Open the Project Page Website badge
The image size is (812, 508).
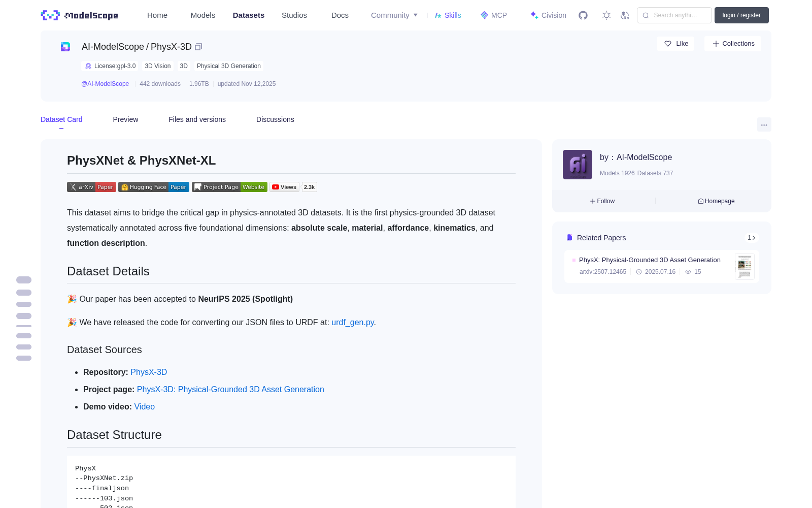229,187
